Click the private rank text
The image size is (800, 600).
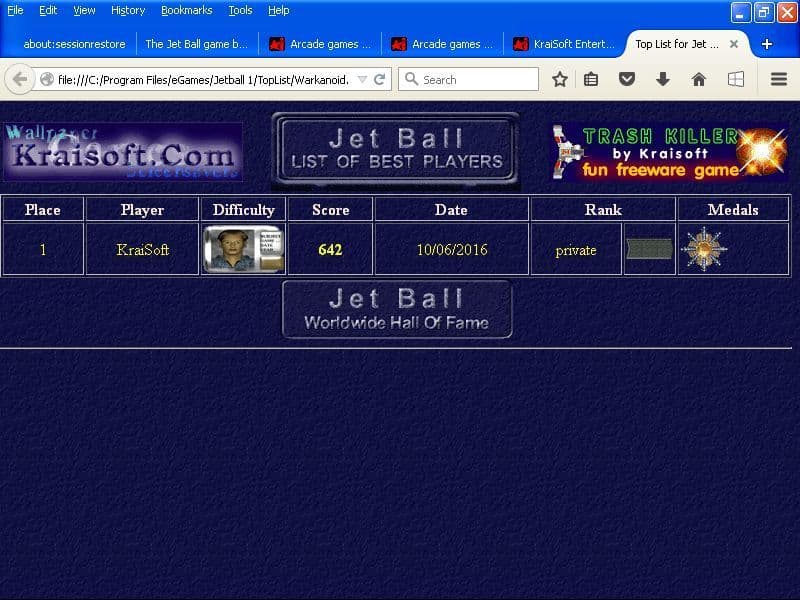pos(576,250)
